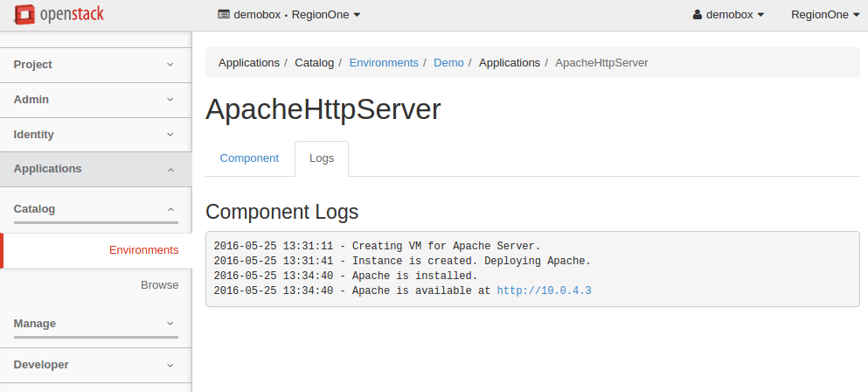Select Environments in the sidebar
The image size is (868, 392).
[143, 250]
